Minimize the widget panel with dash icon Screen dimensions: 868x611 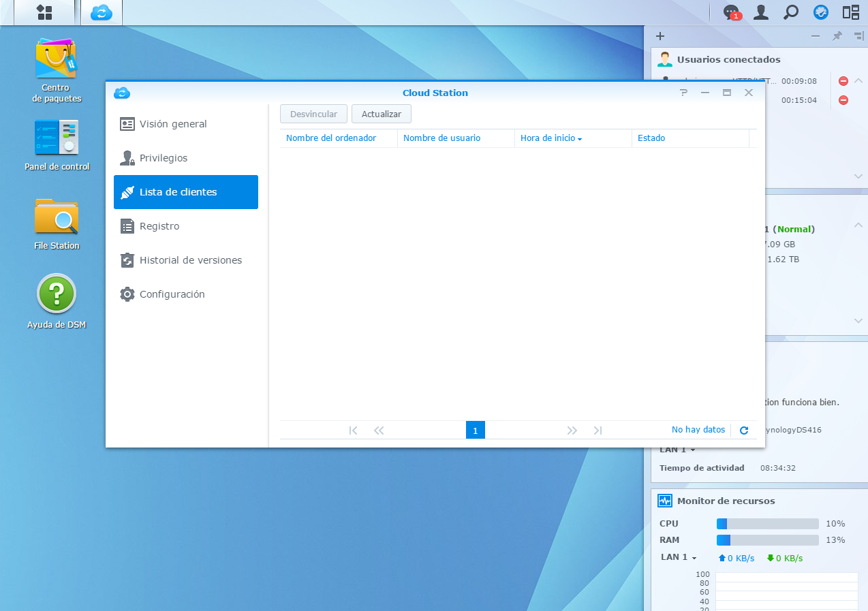[x=816, y=36]
